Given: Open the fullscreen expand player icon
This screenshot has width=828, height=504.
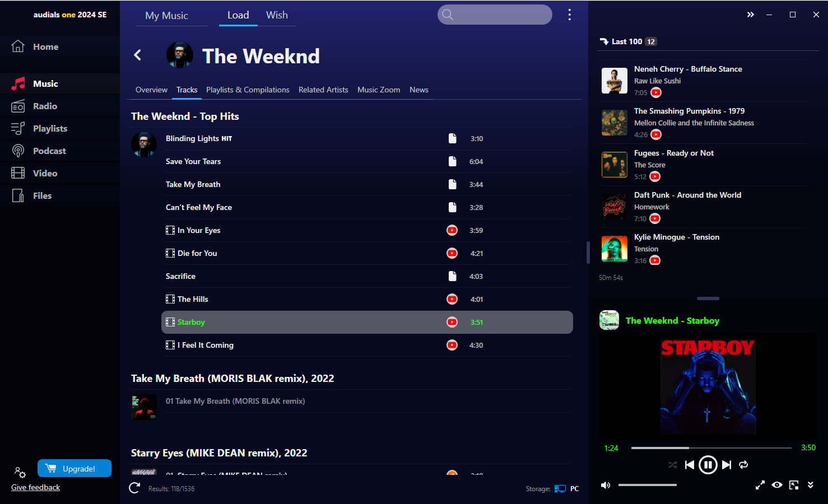Looking at the screenshot, I should tap(760, 485).
